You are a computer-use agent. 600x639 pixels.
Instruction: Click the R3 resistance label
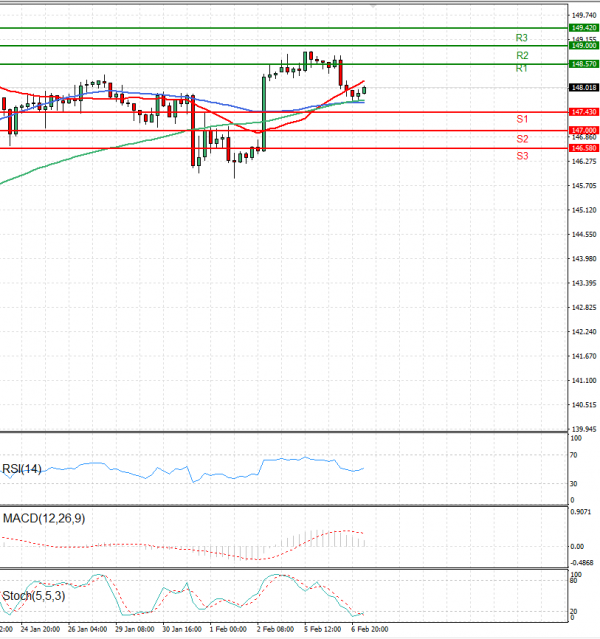[x=521, y=38]
